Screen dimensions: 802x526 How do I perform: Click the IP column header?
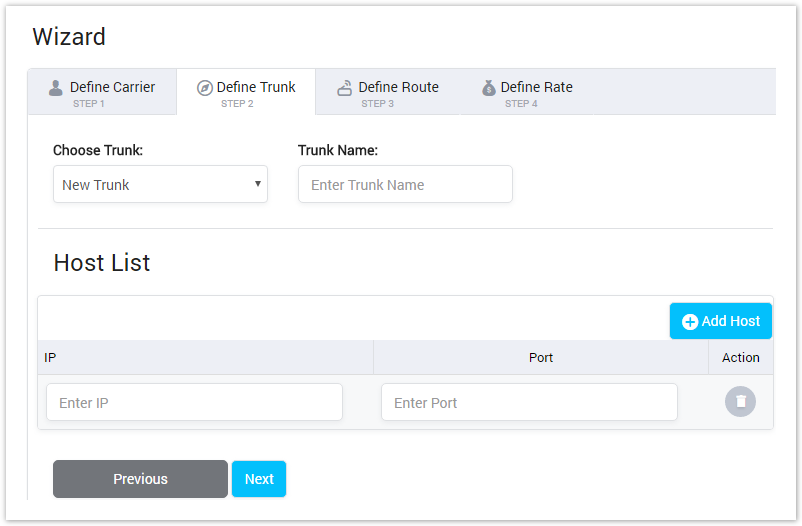coord(50,357)
